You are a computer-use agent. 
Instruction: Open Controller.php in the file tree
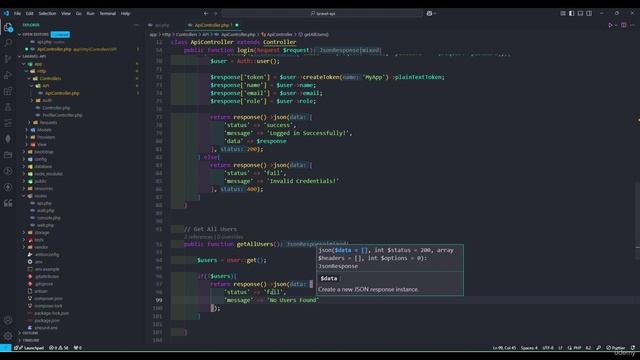pyautogui.click(x=56, y=108)
